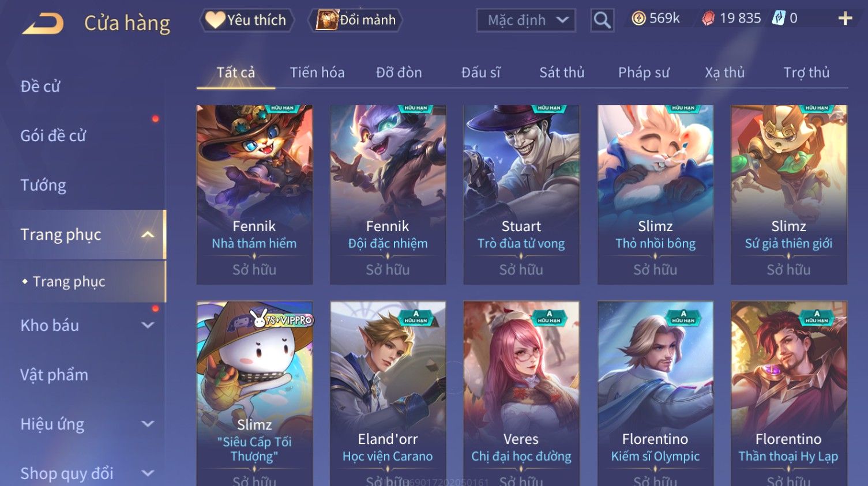This screenshot has width=868, height=486.
Task: Select Veres Chị đại học đường skin
Action: click(521, 393)
